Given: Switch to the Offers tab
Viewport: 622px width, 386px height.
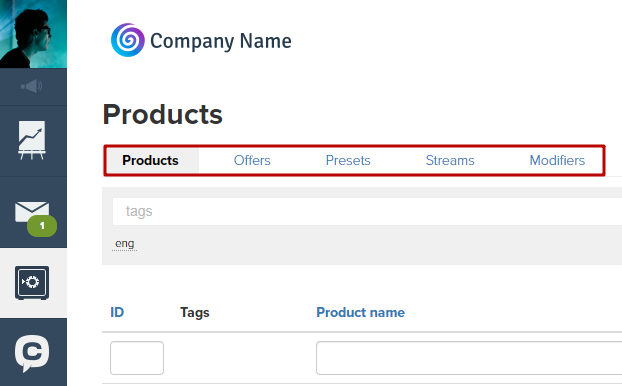Looking at the screenshot, I should [x=252, y=160].
